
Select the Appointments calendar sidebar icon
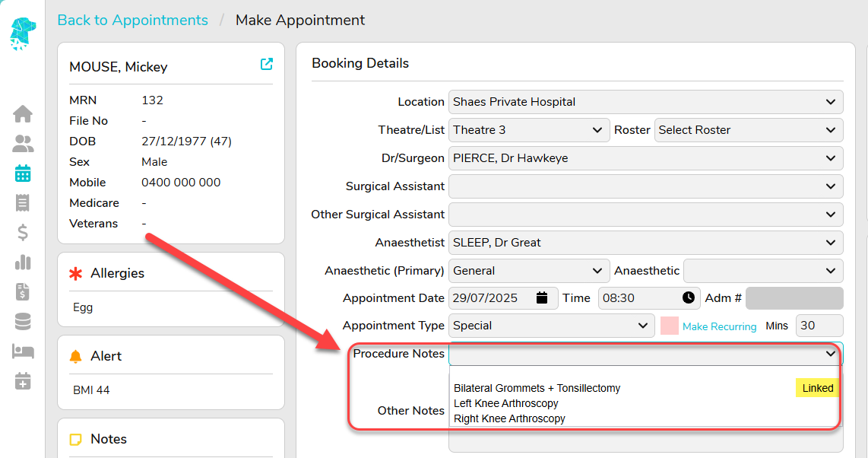click(x=23, y=173)
